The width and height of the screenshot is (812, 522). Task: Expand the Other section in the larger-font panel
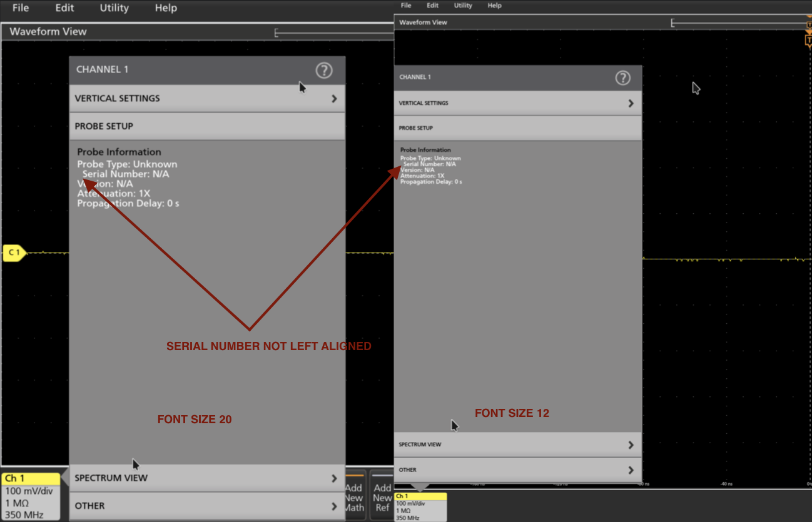pyautogui.click(x=206, y=506)
